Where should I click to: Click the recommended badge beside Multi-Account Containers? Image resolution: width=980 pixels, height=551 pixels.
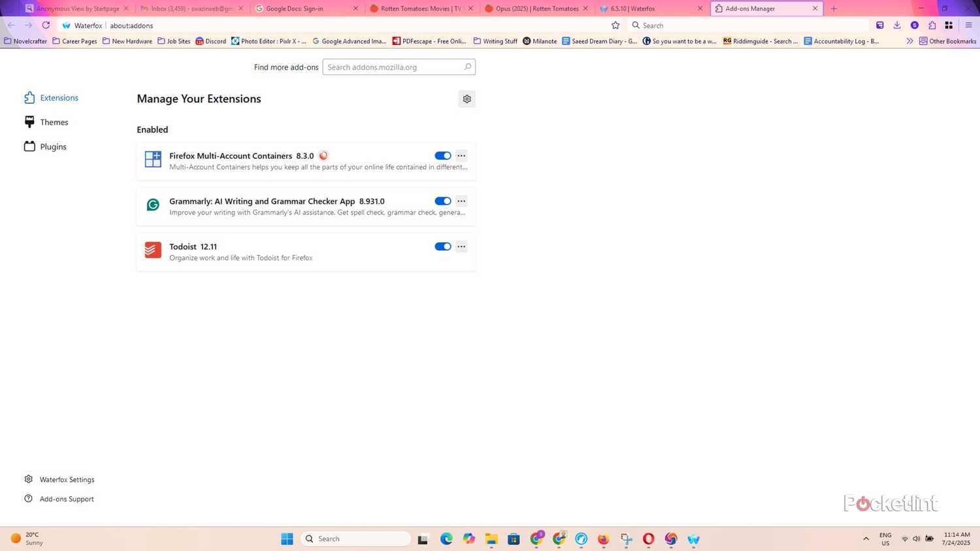(x=323, y=155)
